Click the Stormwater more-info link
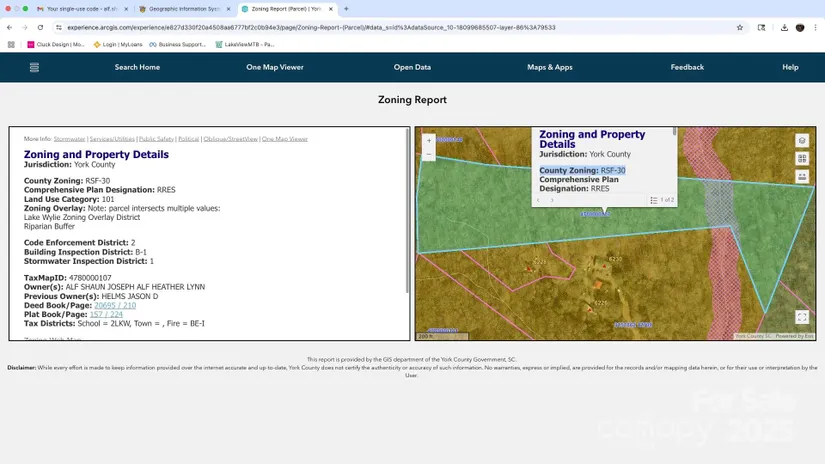Image resolution: width=825 pixels, height=464 pixels. (69, 139)
